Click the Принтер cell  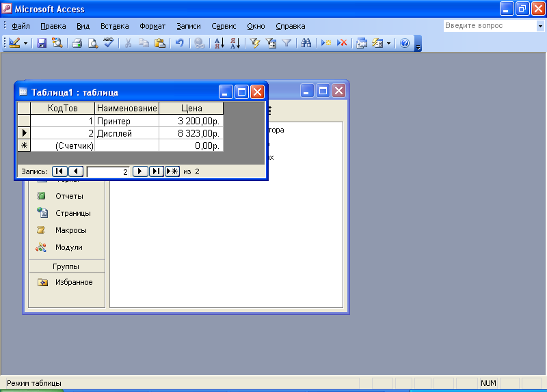coord(127,121)
